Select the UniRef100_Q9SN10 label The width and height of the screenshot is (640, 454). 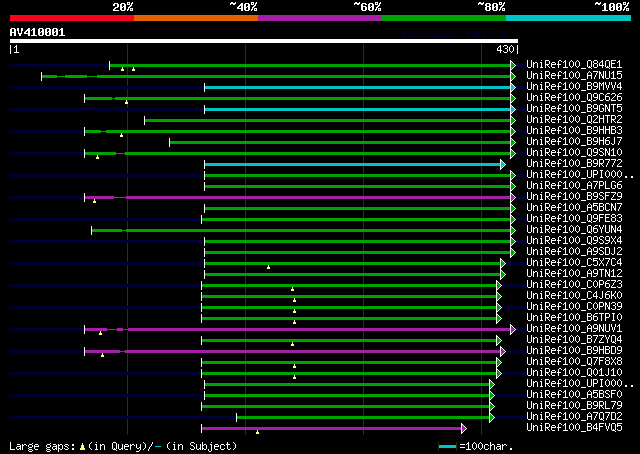[x=574, y=153]
